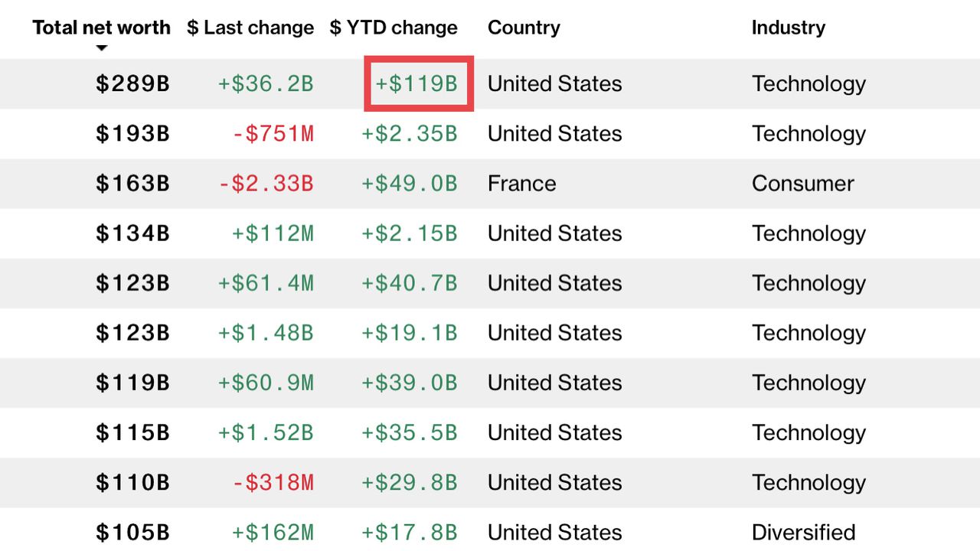
Task: Sort by $ YTD change column header
Action: 394,28
